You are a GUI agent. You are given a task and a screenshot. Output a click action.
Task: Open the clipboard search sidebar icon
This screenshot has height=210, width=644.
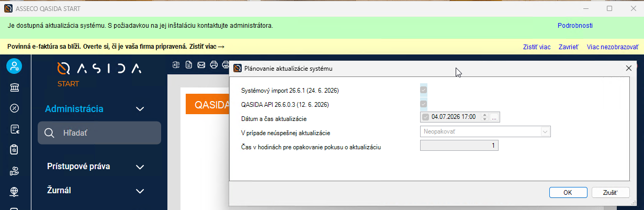pos(15,150)
